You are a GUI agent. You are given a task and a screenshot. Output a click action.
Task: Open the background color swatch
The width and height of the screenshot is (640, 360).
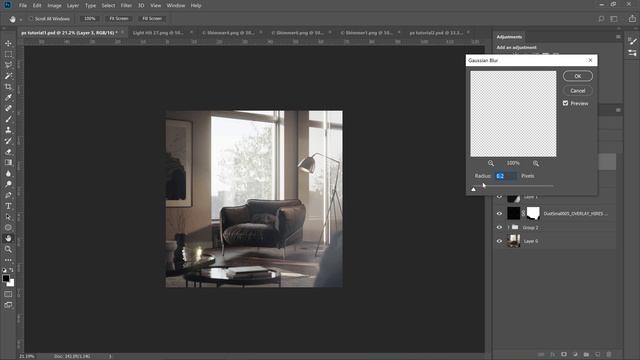(x=11, y=283)
